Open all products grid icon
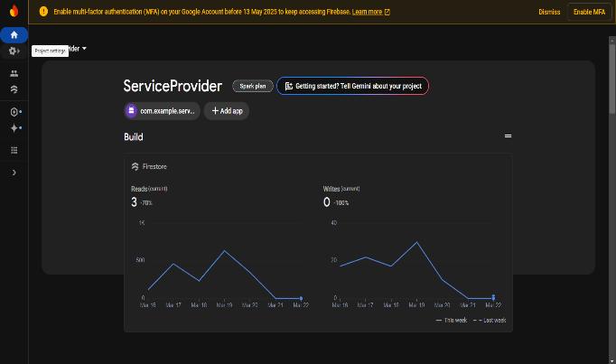Image resolution: width=616 pixels, height=364 pixels. click(x=14, y=151)
